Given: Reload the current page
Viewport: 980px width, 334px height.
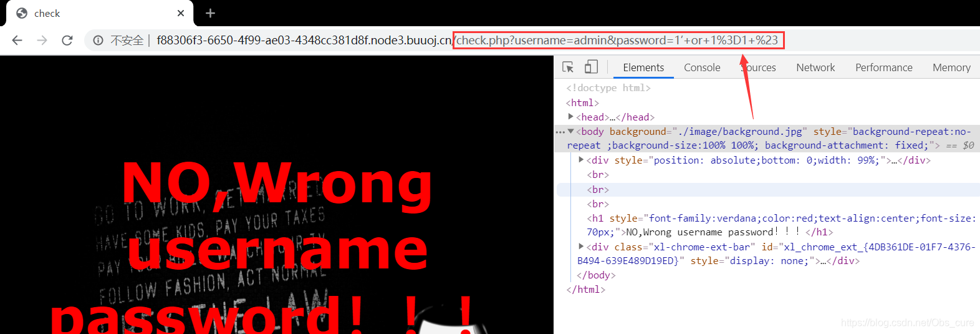Looking at the screenshot, I should [x=67, y=41].
